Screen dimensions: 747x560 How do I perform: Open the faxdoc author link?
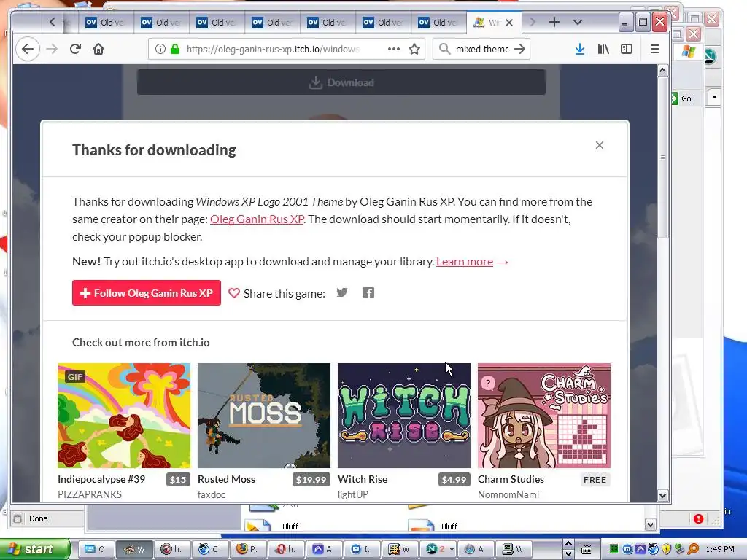coord(212,494)
